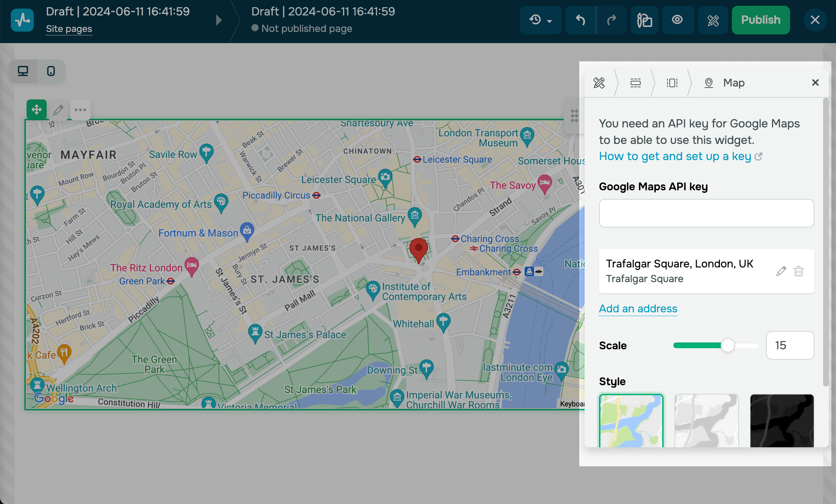The width and height of the screenshot is (836, 504).
Task: Switch to desktop view
Action: (23, 71)
